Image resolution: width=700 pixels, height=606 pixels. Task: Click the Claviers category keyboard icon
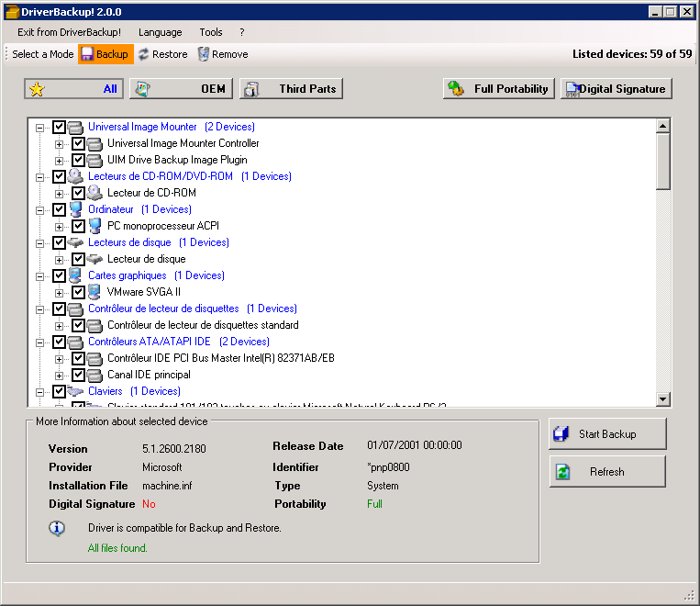75,391
